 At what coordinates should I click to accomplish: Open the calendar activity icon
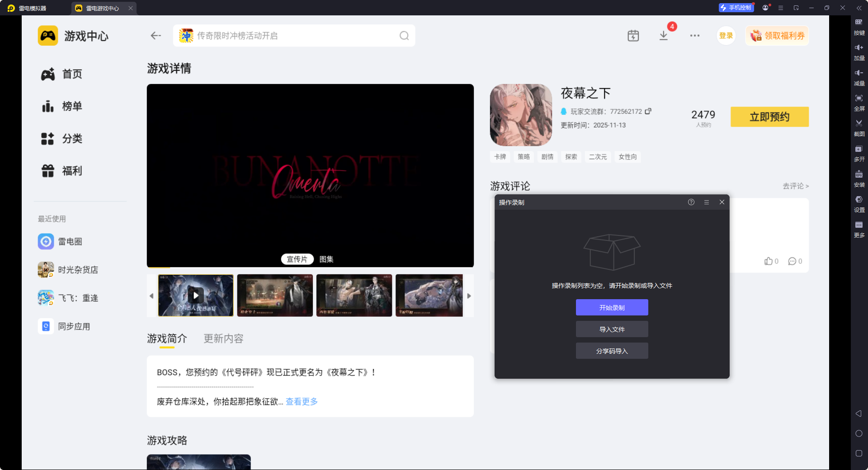tap(633, 35)
